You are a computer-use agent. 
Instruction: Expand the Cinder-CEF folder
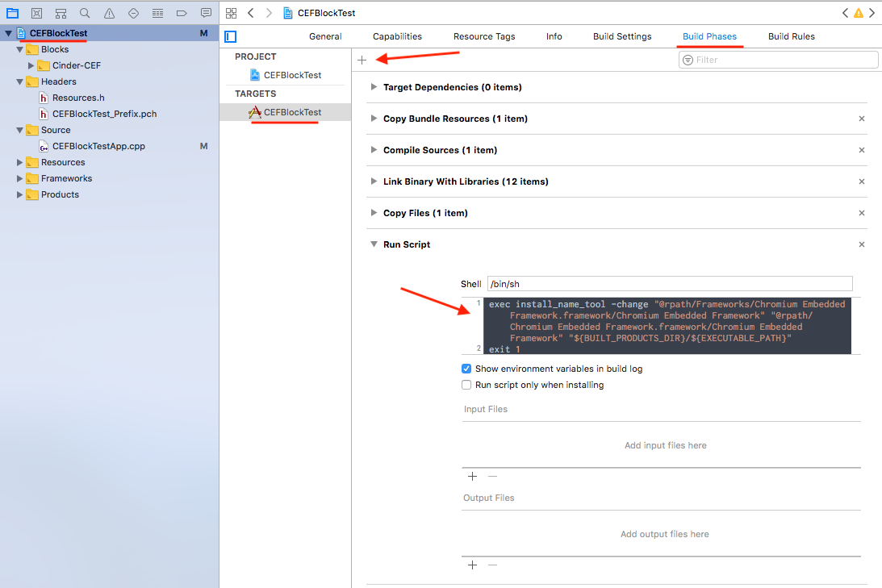pos(31,66)
